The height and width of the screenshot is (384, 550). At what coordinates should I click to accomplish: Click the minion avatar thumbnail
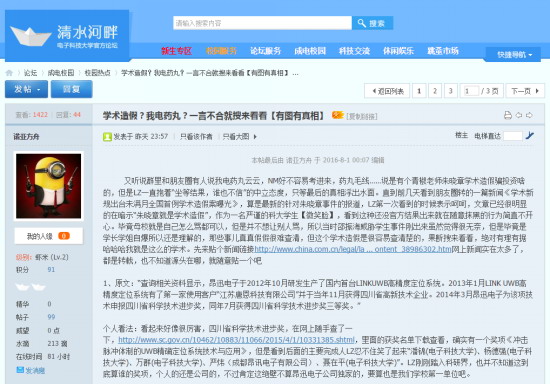click(48, 186)
